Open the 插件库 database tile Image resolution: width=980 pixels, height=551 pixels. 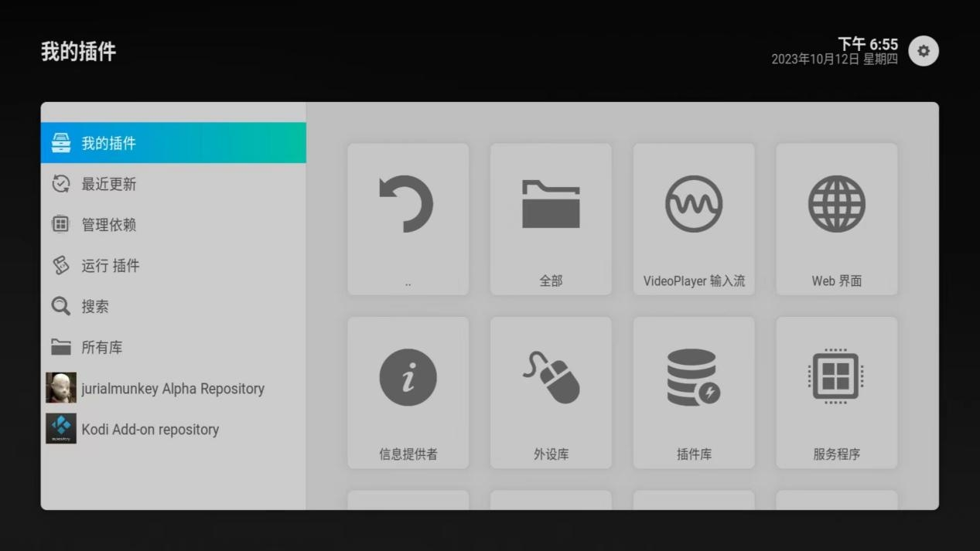(x=694, y=392)
